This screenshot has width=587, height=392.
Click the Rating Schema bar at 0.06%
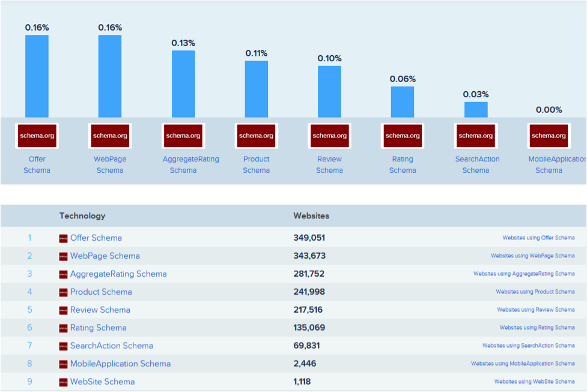403,102
